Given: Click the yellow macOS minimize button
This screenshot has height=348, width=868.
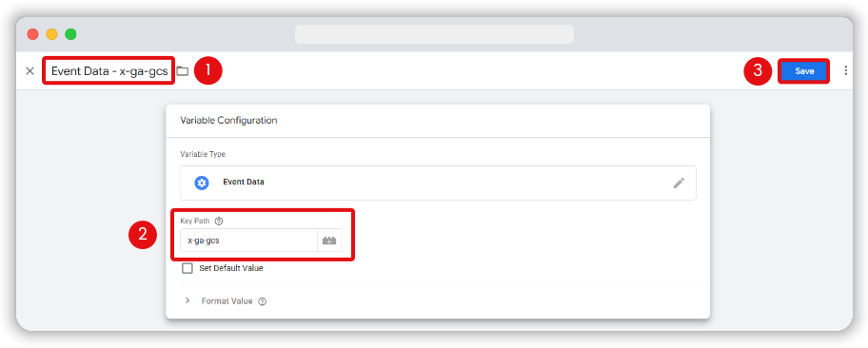Looking at the screenshot, I should [51, 34].
